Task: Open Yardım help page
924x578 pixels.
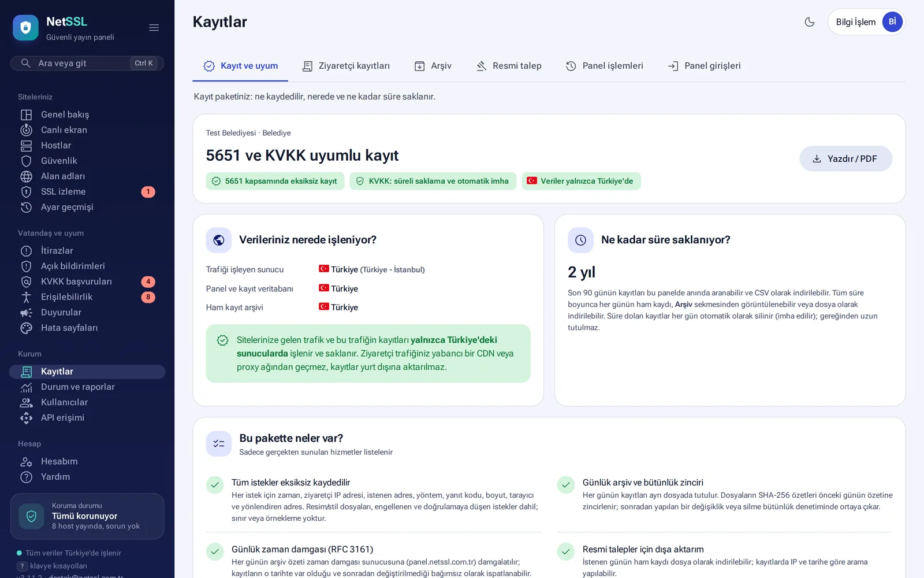Action: [x=87, y=477]
